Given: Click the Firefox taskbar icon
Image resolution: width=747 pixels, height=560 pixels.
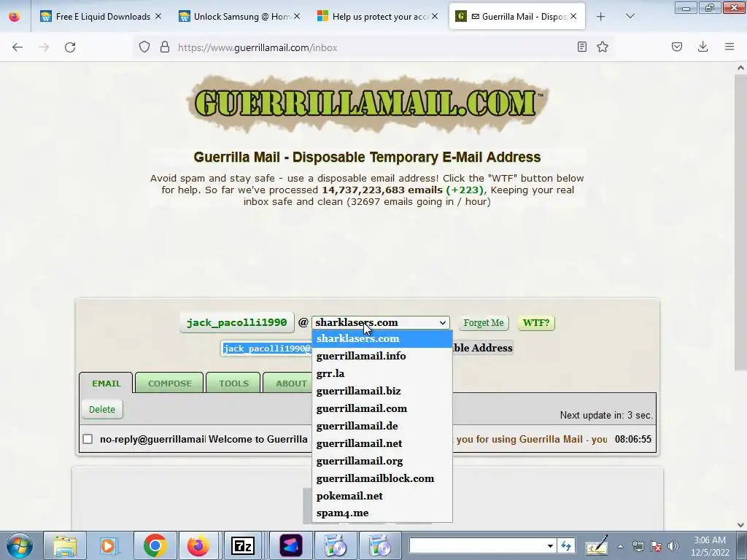Looking at the screenshot, I should point(198,545).
